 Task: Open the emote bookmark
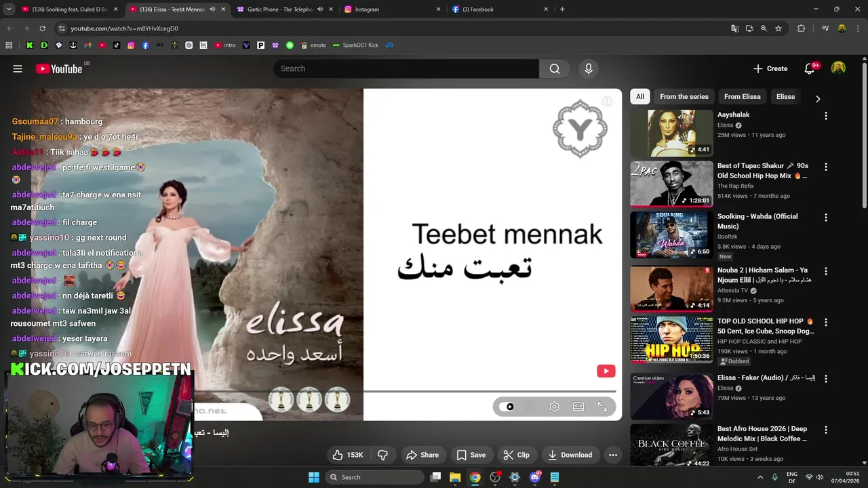313,45
